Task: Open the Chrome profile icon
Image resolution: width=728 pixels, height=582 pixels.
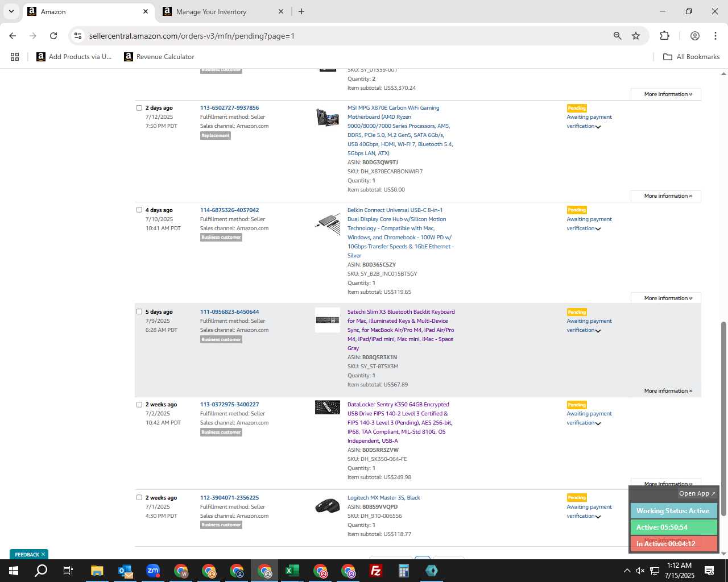Action: 694,36
